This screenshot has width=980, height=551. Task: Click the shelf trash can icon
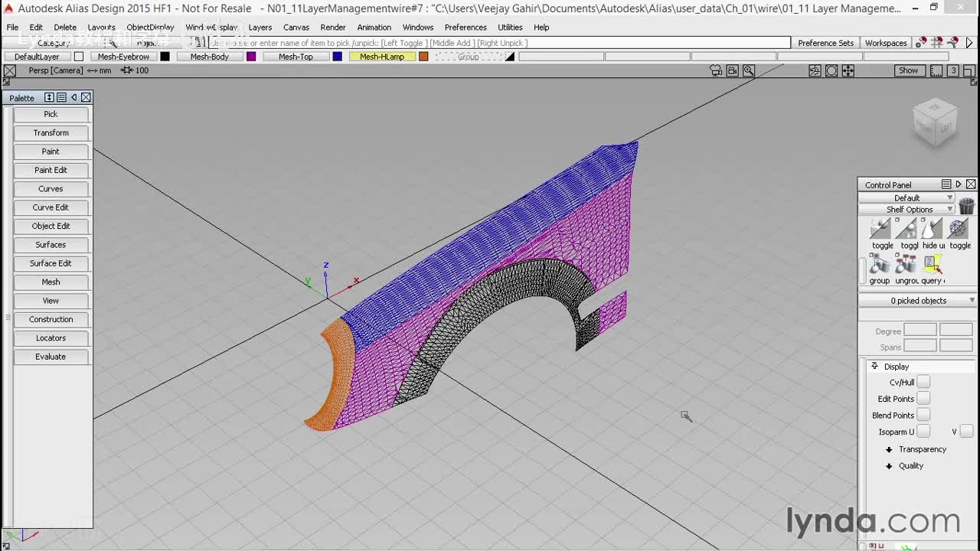pos(966,206)
